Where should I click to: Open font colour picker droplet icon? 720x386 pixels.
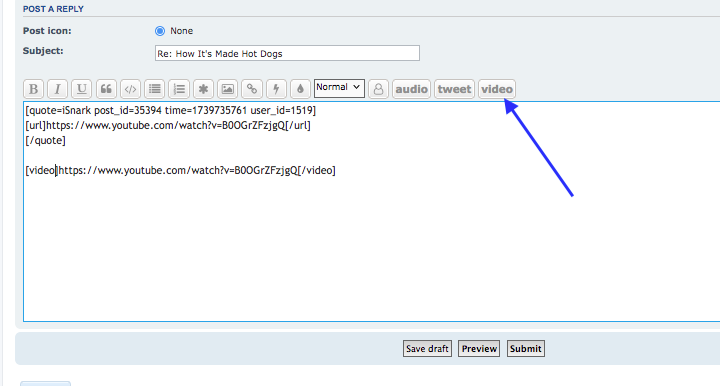[300, 89]
